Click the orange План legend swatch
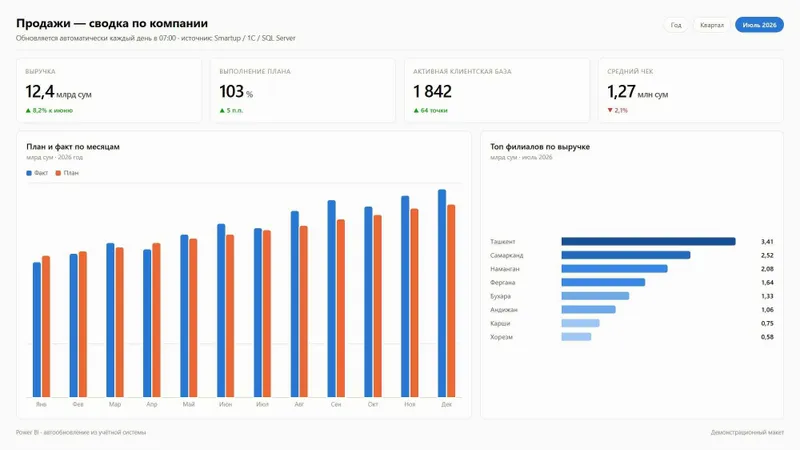The width and height of the screenshot is (800, 450). click(58, 173)
